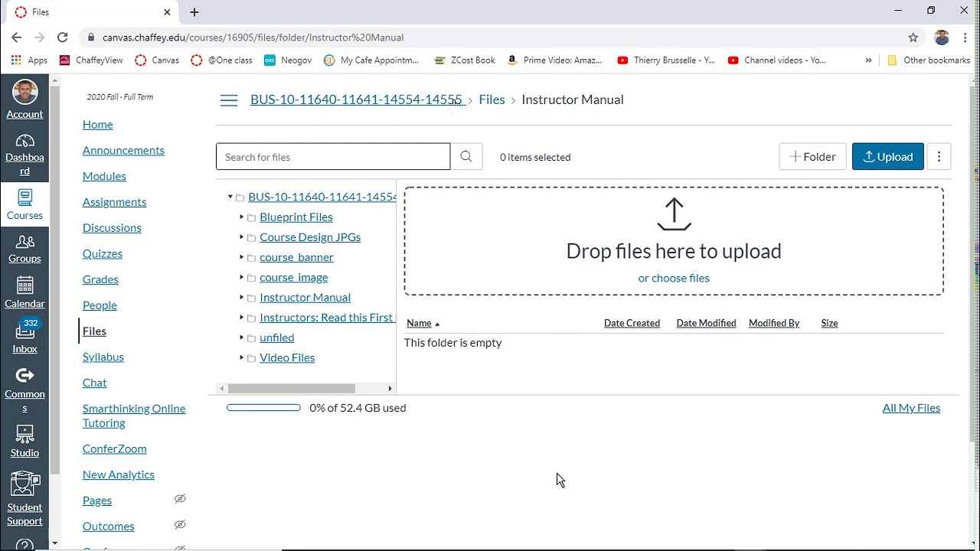This screenshot has width=980, height=551.
Task: Open the Apps bookmarks shortcut
Action: click(x=30, y=60)
